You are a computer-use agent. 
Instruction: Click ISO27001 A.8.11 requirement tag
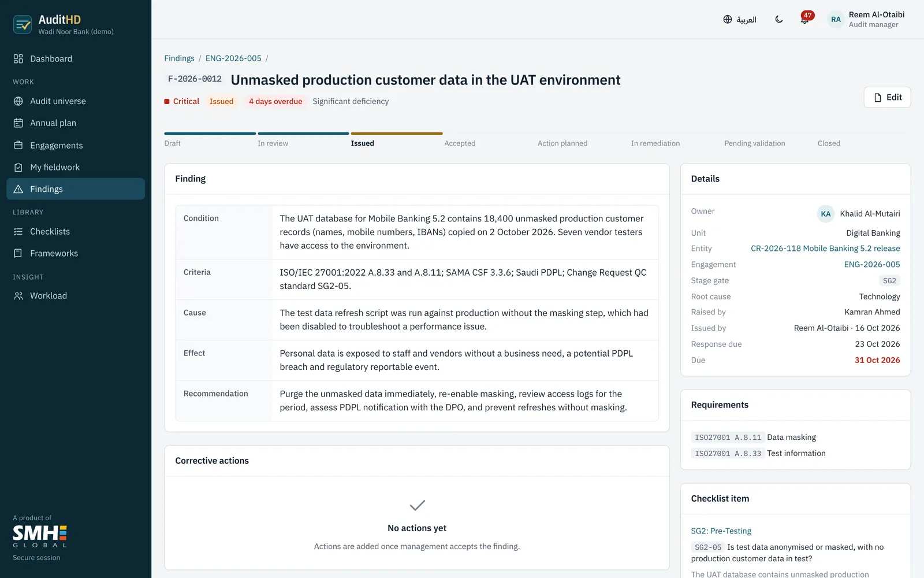[728, 438]
